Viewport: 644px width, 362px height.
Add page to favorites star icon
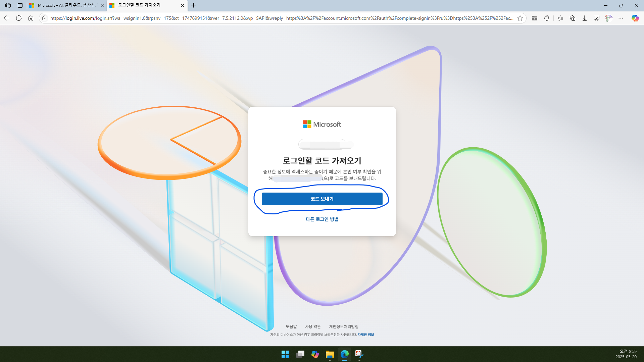[520, 18]
